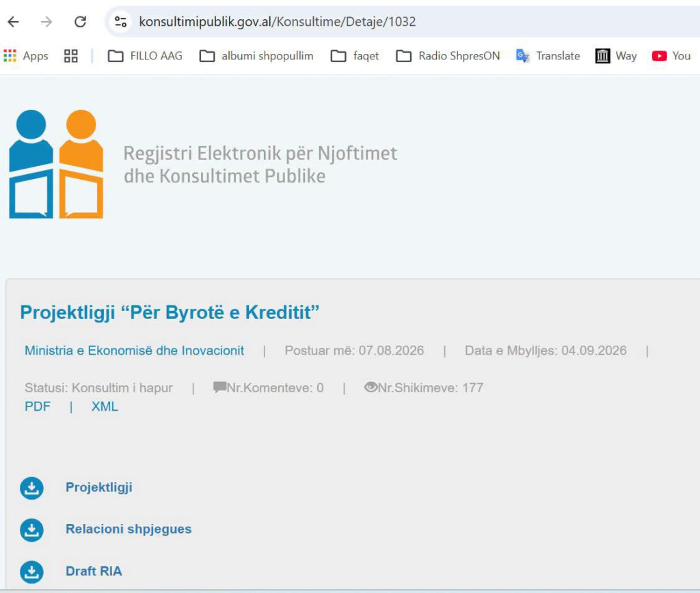Open the Relacioni shpjegues document link
The image size is (700, 593).
[129, 529]
